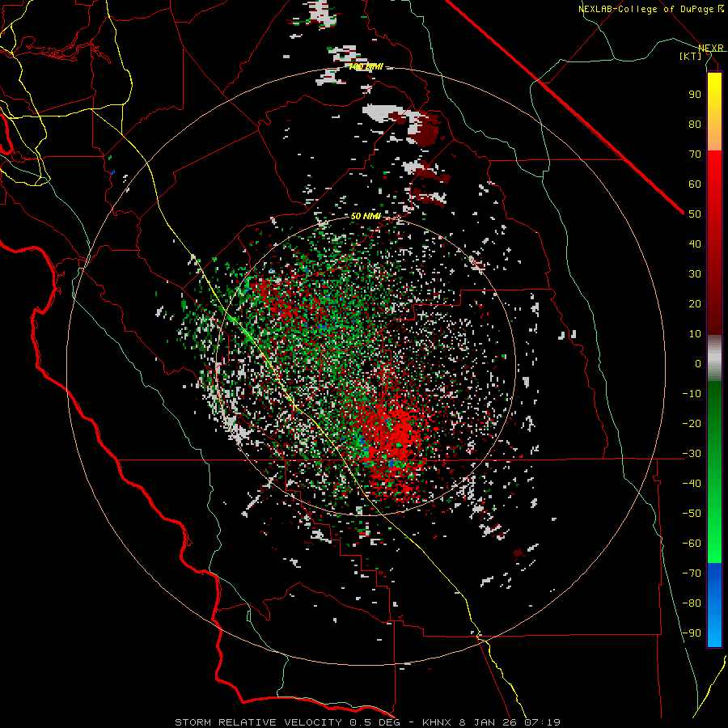This screenshot has height=728, width=728.
Task: Click the KHNX station identifier in the caption
Action: pos(438,722)
